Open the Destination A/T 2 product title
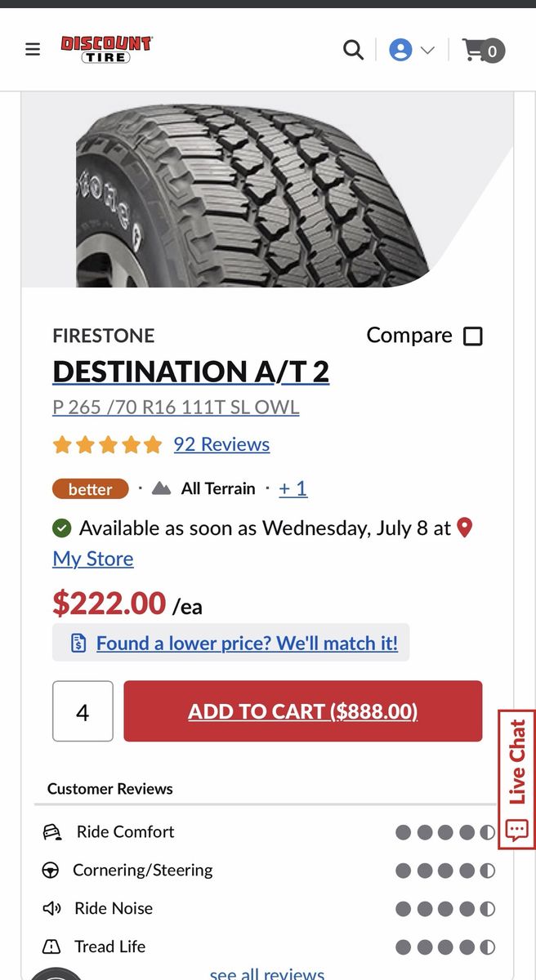536x980 pixels. pyautogui.click(x=190, y=372)
